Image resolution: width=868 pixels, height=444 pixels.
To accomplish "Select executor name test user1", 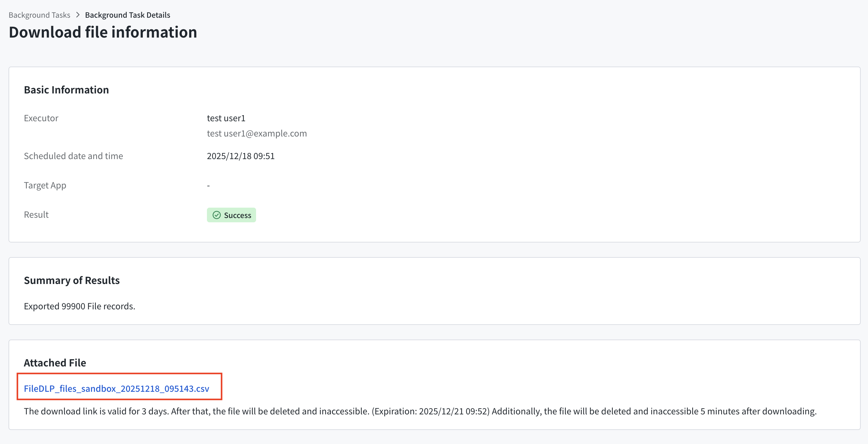I will coord(226,118).
